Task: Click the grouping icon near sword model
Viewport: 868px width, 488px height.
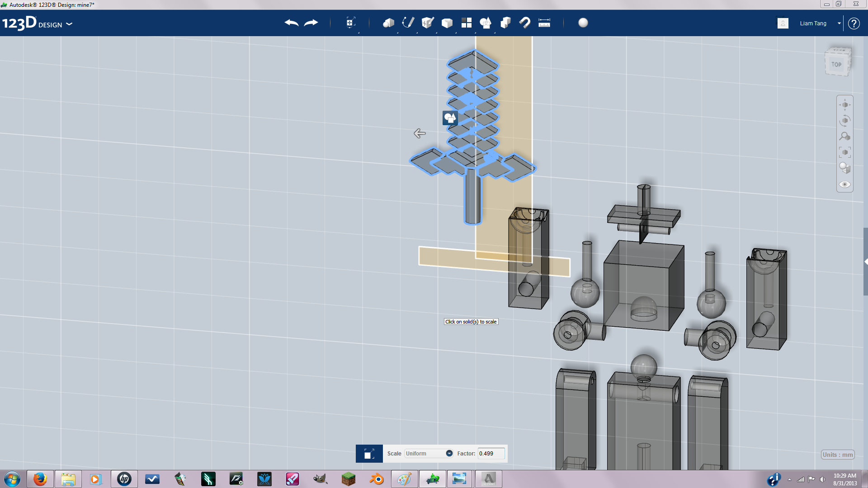Action: 450,118
